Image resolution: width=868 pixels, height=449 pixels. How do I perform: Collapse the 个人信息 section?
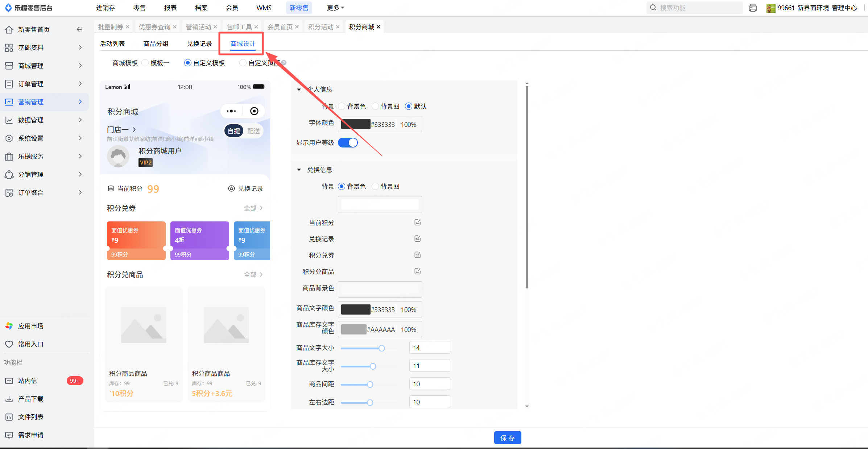click(x=299, y=89)
